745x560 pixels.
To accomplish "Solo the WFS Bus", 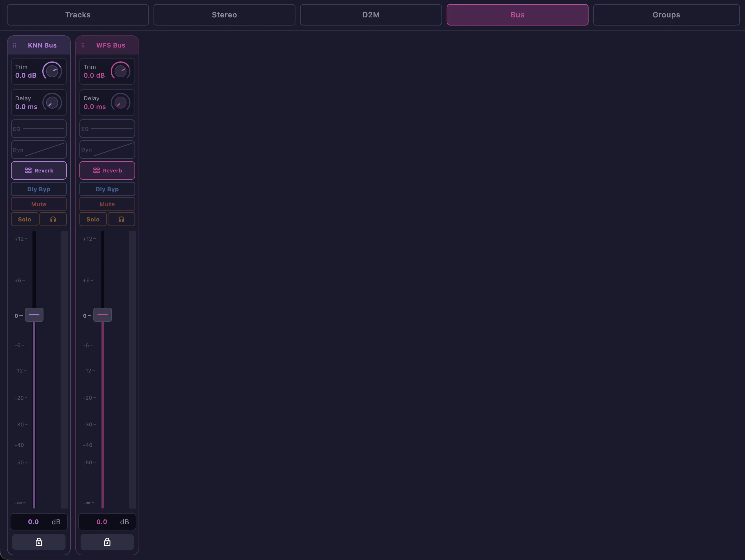I will [x=93, y=219].
